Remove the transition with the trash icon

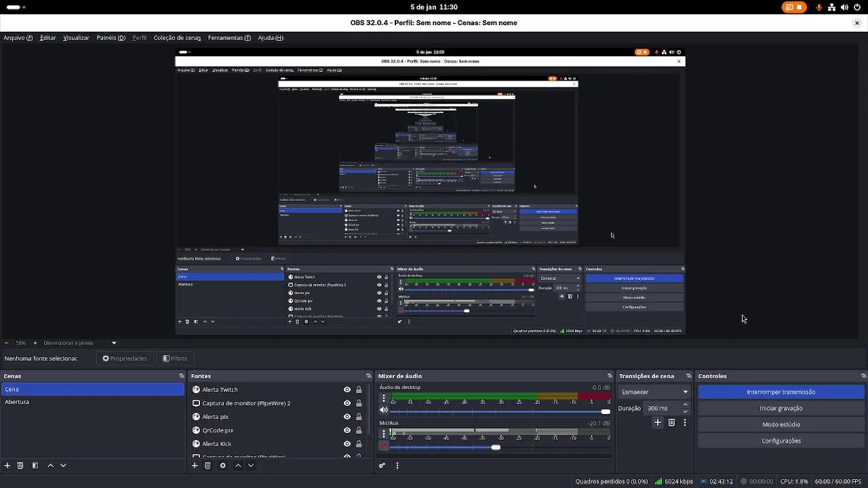point(671,422)
